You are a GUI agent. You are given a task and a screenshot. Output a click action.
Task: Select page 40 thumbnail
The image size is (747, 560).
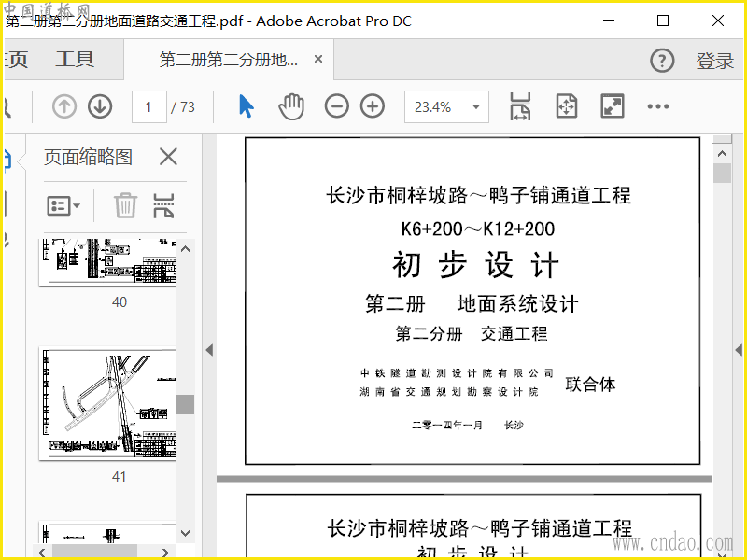pos(107,262)
